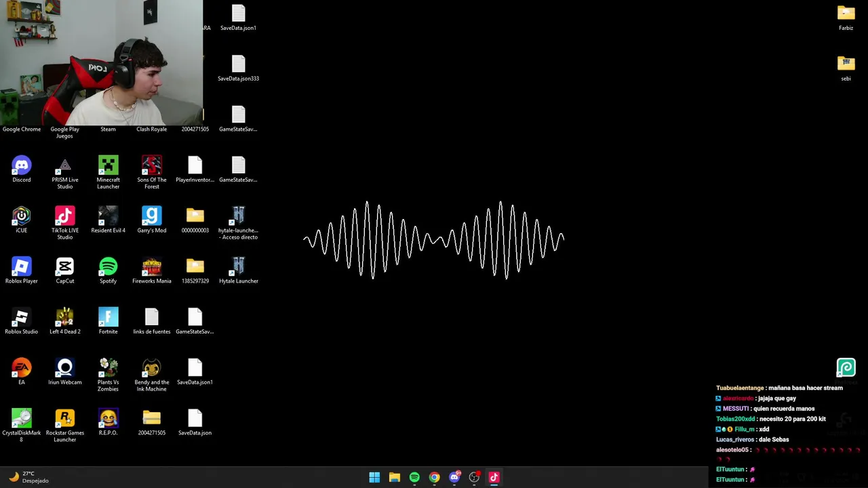868x488 pixels.
Task: Click the Clash Royale desktop label
Action: click(x=152, y=129)
